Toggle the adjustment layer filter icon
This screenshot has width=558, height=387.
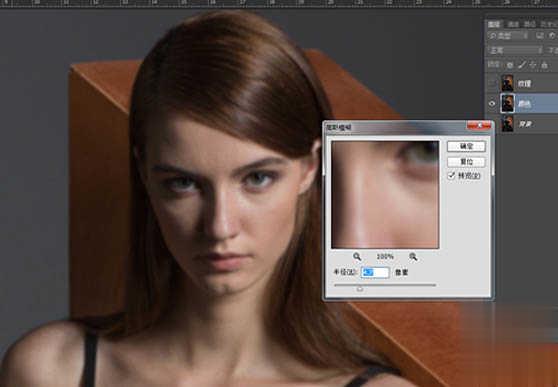[x=552, y=36]
